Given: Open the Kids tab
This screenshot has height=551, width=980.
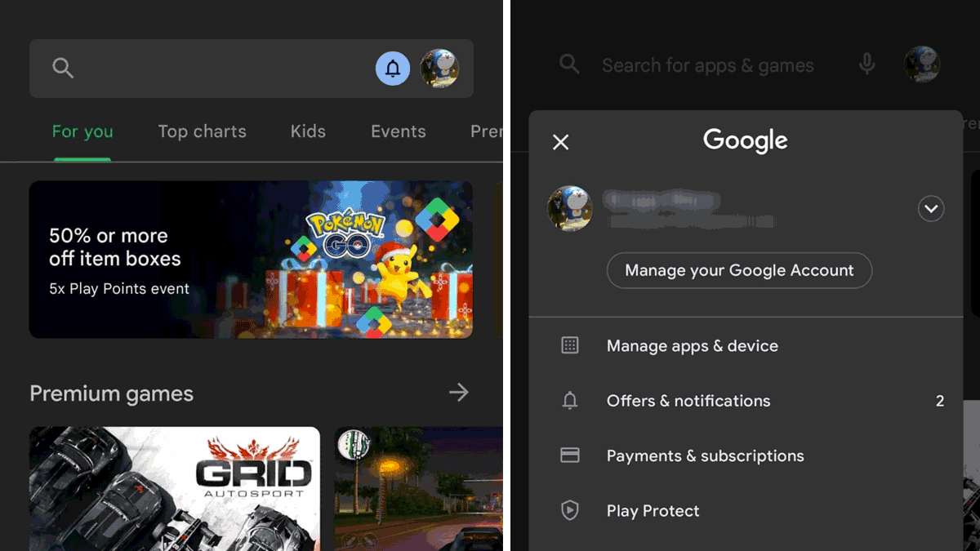Looking at the screenshot, I should point(308,131).
